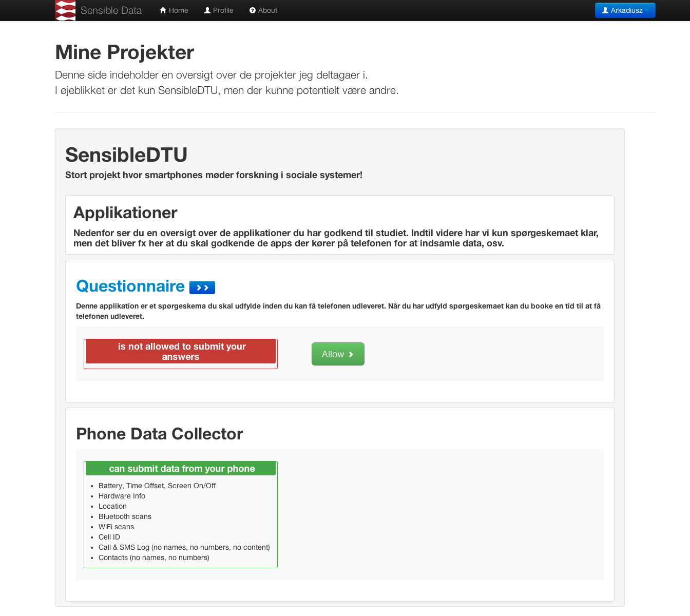Click the 'Bluetooth scans' list item
690x616 pixels.
click(x=125, y=516)
